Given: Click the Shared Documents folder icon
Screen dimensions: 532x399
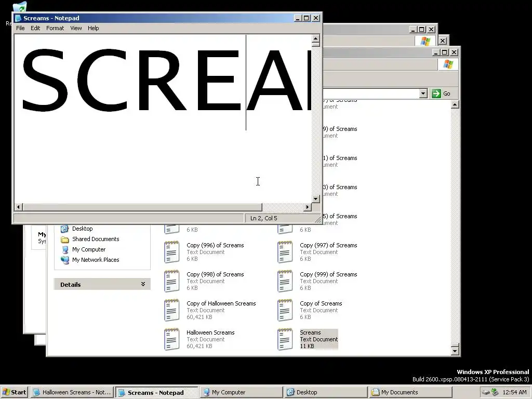Looking at the screenshot, I should click(64, 240).
